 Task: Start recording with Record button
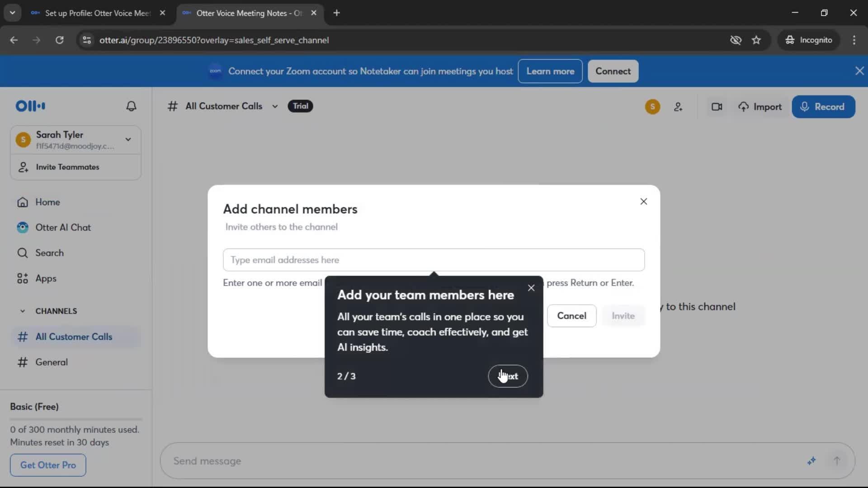tap(823, 107)
